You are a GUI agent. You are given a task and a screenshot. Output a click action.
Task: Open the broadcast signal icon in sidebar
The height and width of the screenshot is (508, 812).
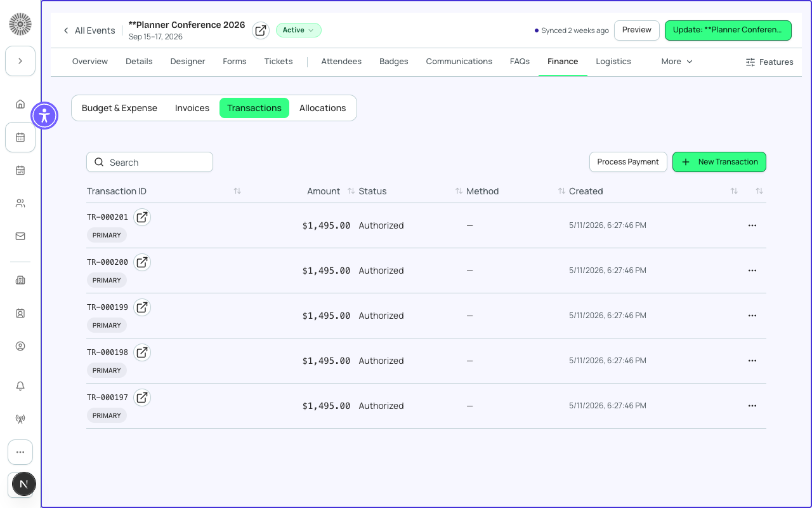pyautogui.click(x=20, y=419)
